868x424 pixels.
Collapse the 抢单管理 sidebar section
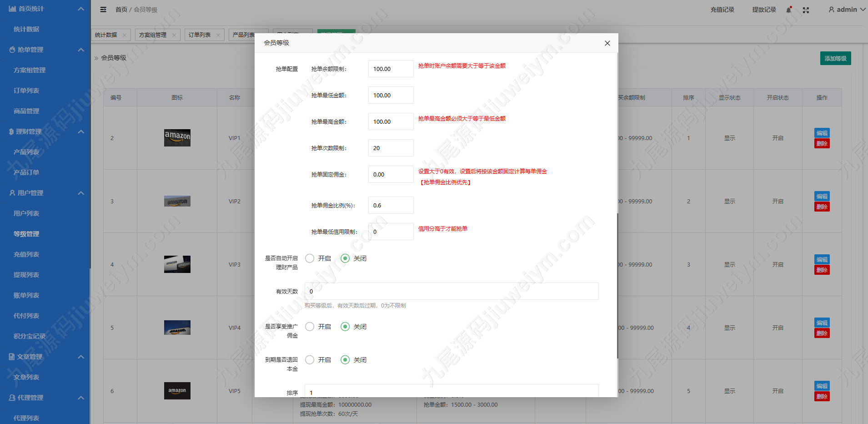(81, 50)
